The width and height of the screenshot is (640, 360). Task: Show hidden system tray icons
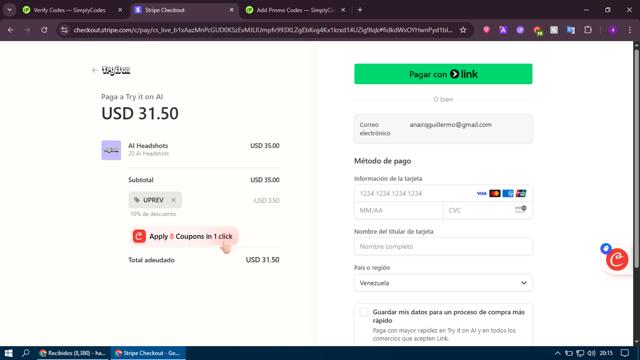pos(558,353)
